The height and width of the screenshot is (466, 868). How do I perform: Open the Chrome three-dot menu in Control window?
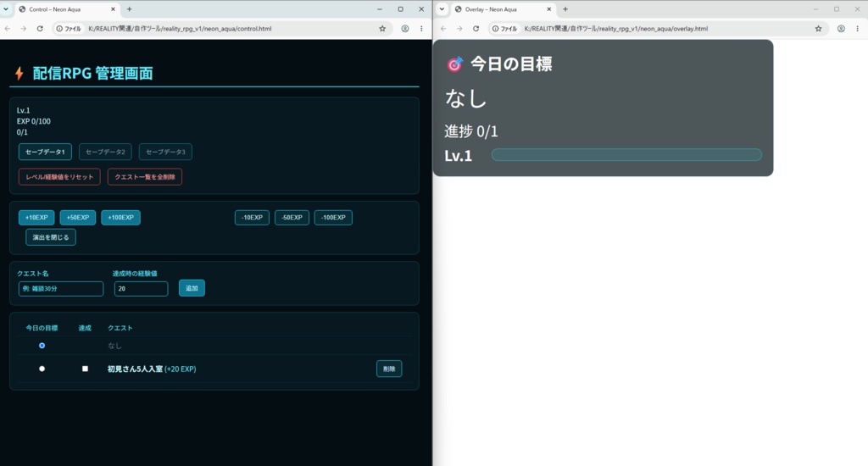click(x=421, y=29)
